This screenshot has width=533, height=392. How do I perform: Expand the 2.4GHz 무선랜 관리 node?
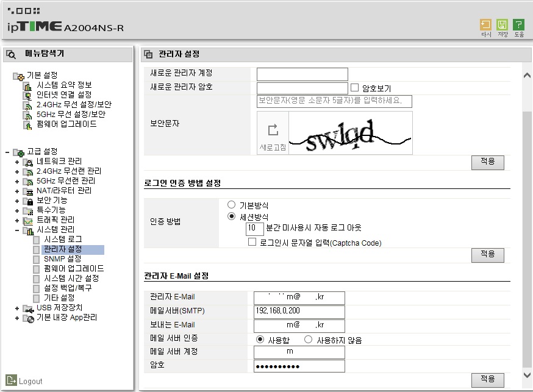click(17, 172)
